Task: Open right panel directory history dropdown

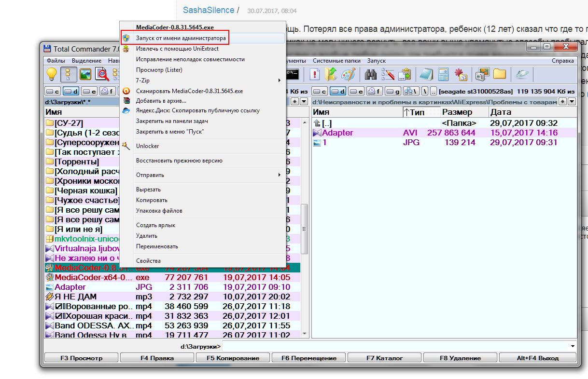Action: click(572, 101)
